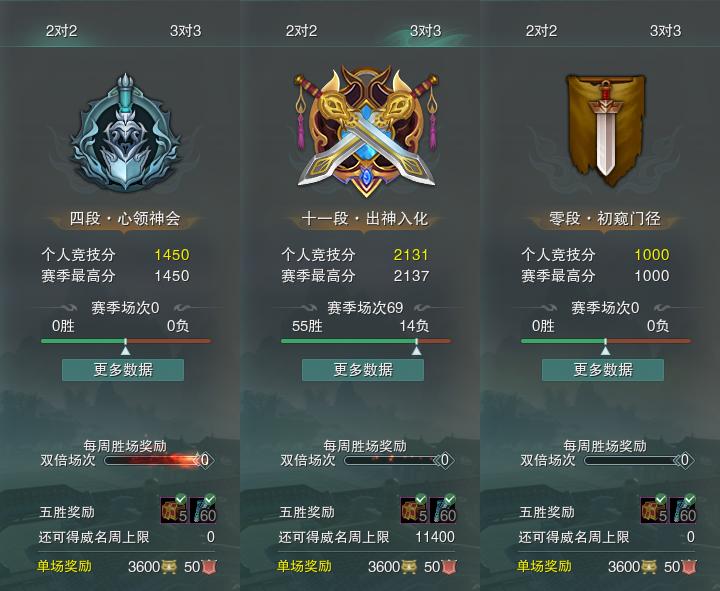Switch to 2对2 tab in middle panel
The width and height of the screenshot is (720, 591).
pyautogui.click(x=301, y=31)
